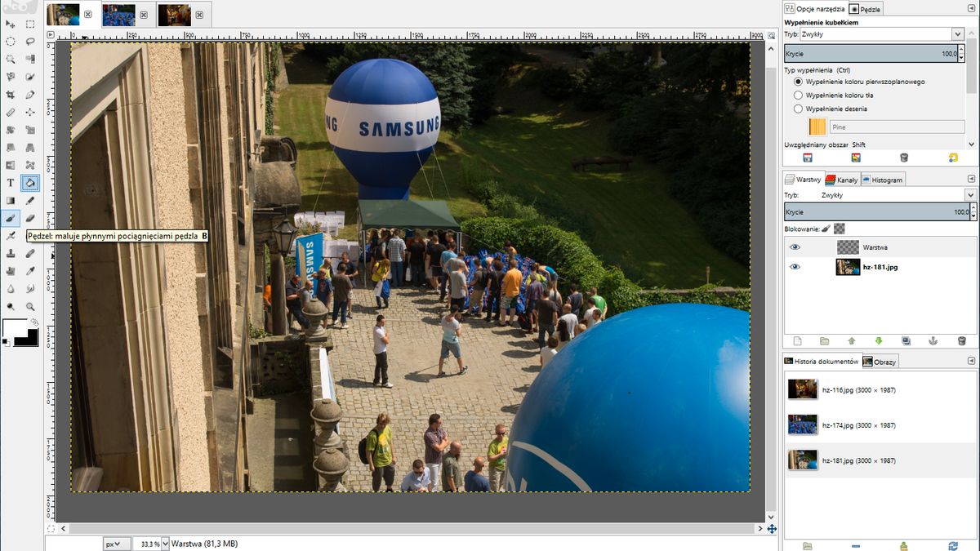Screen dimensions: 980x551
Task: Open the px units dropdown
Action: pyautogui.click(x=116, y=543)
